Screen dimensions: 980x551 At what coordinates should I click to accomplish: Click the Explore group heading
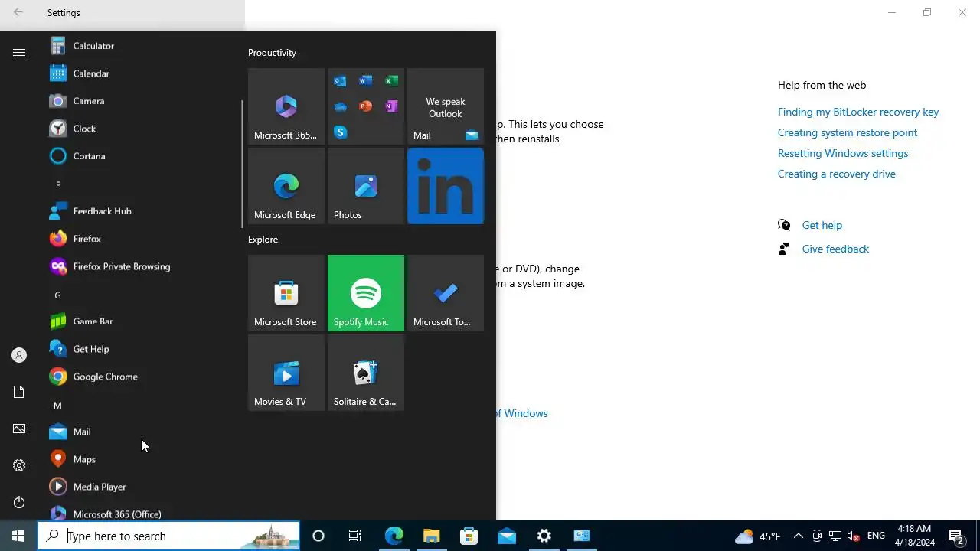pyautogui.click(x=263, y=240)
